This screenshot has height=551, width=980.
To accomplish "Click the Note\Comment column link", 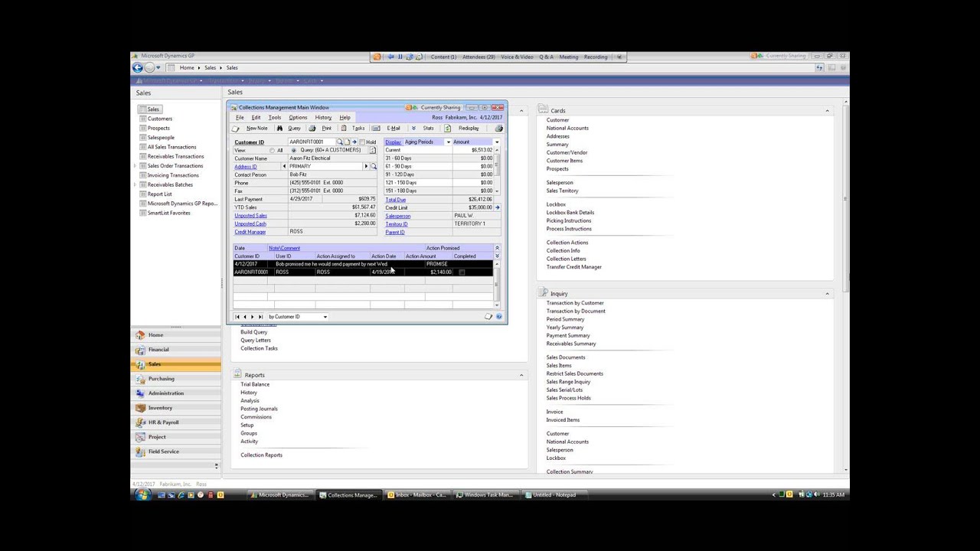I will pos(284,248).
